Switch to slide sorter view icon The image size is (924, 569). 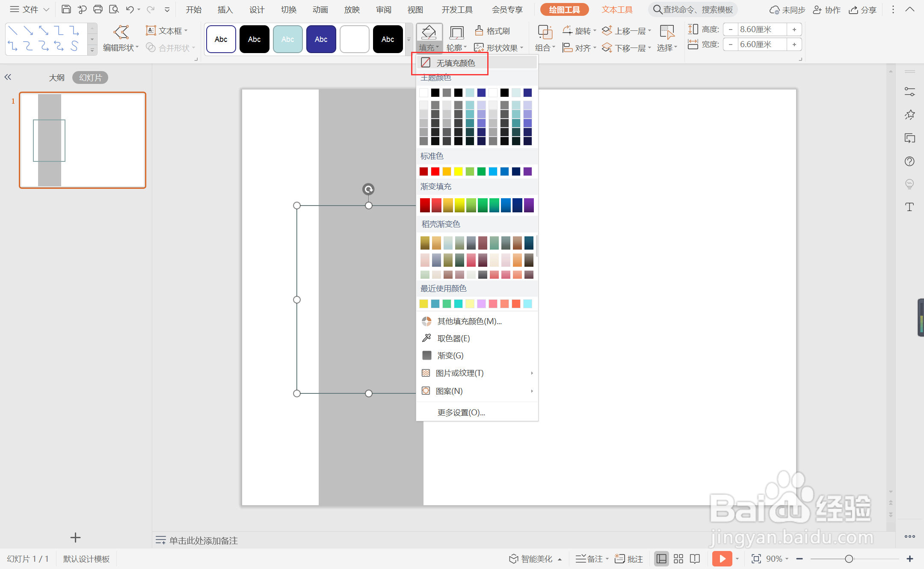click(678, 559)
